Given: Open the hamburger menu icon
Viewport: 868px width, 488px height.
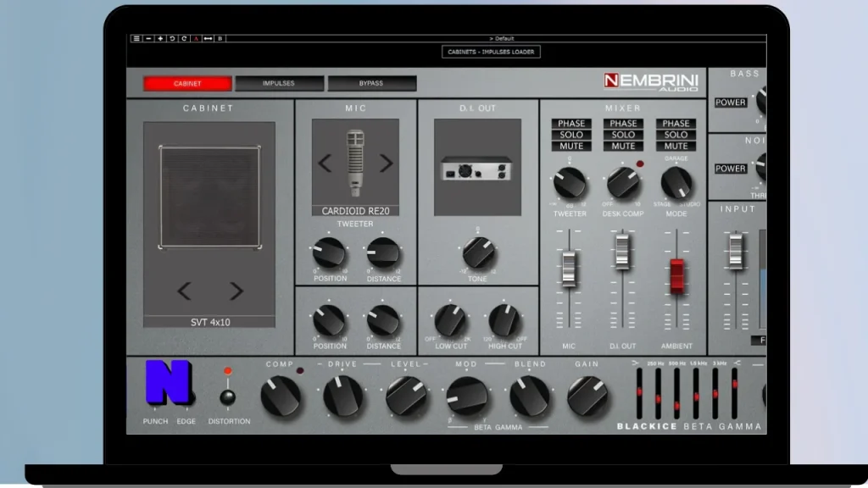Looking at the screenshot, I should coord(136,39).
